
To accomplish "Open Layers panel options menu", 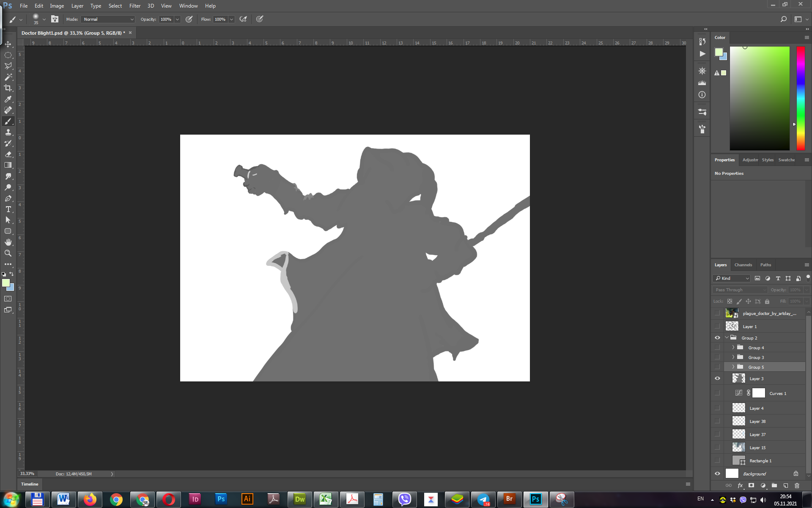I will click(x=807, y=265).
